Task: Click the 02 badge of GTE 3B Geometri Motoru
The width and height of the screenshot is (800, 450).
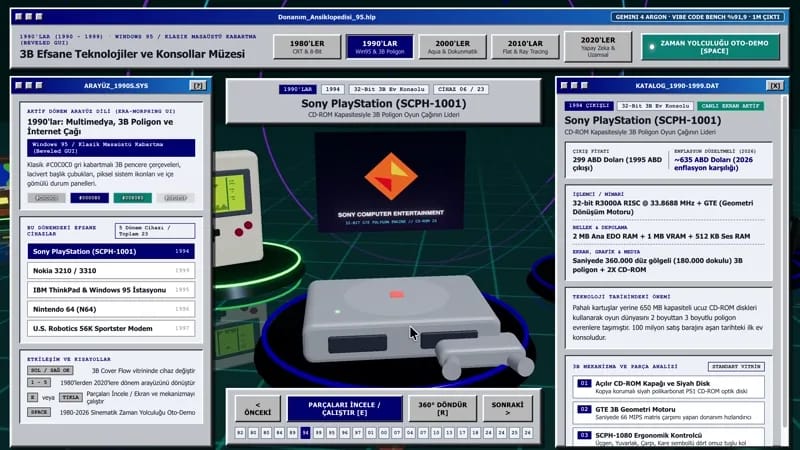Action: [584, 409]
